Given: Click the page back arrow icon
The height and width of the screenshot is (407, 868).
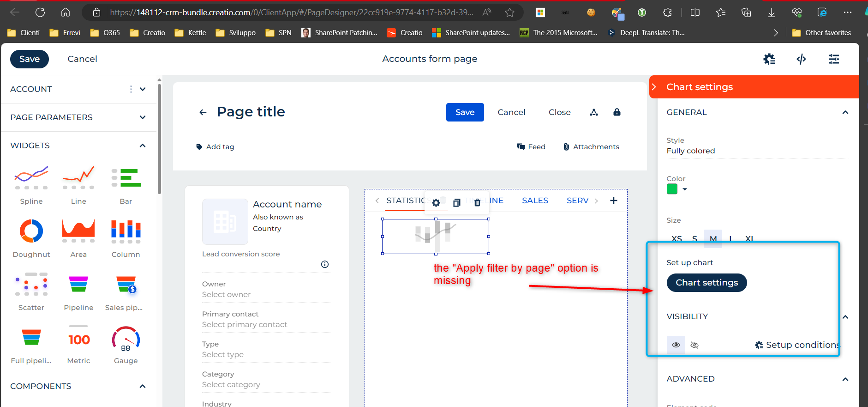Looking at the screenshot, I should [203, 112].
